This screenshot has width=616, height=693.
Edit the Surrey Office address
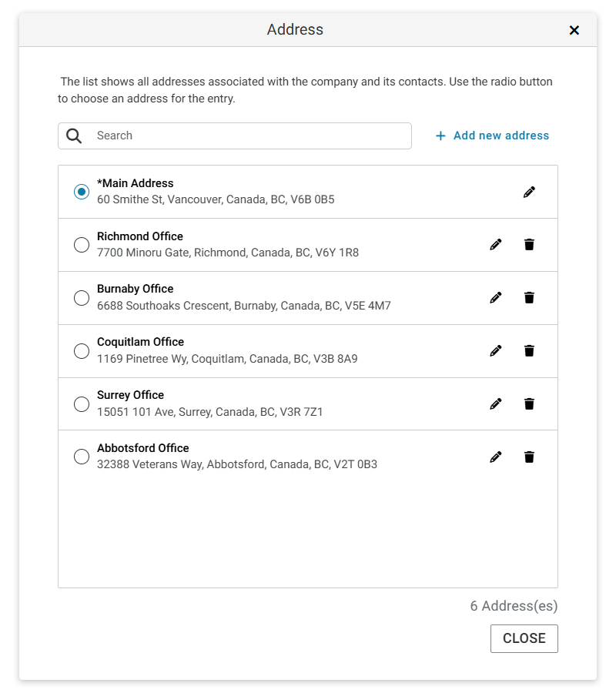click(x=496, y=403)
